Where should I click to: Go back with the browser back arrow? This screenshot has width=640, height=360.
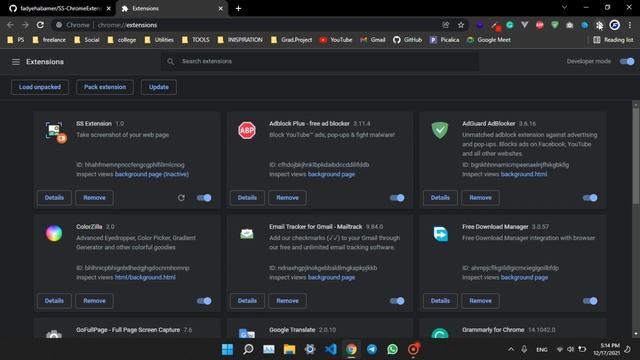[x=10, y=25]
